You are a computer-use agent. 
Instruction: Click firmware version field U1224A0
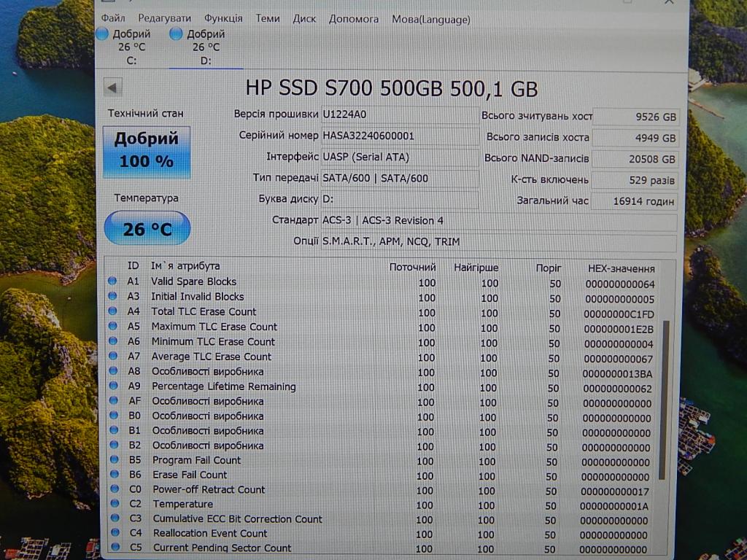click(400, 114)
